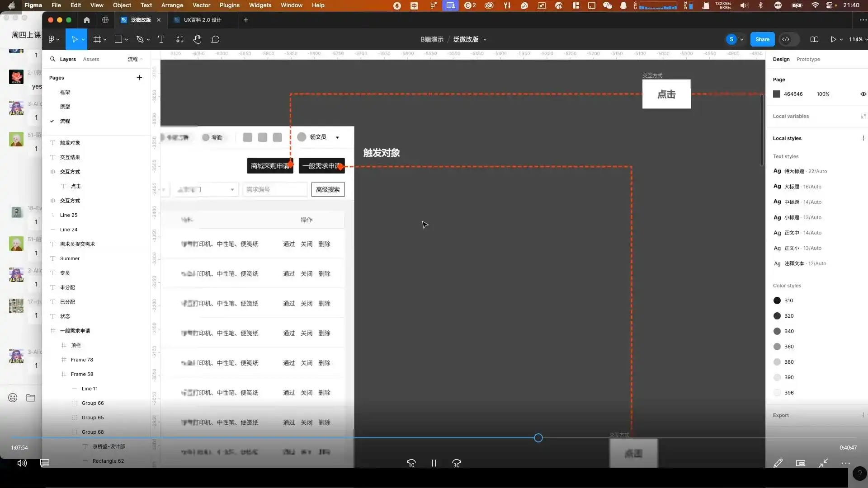The width and height of the screenshot is (868, 488).
Task: Select the Hand tool
Action: 197,39
